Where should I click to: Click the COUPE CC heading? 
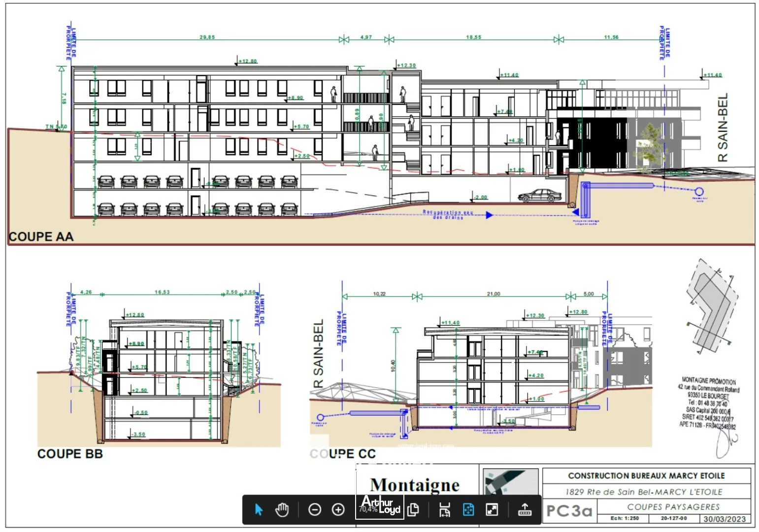[343, 454]
